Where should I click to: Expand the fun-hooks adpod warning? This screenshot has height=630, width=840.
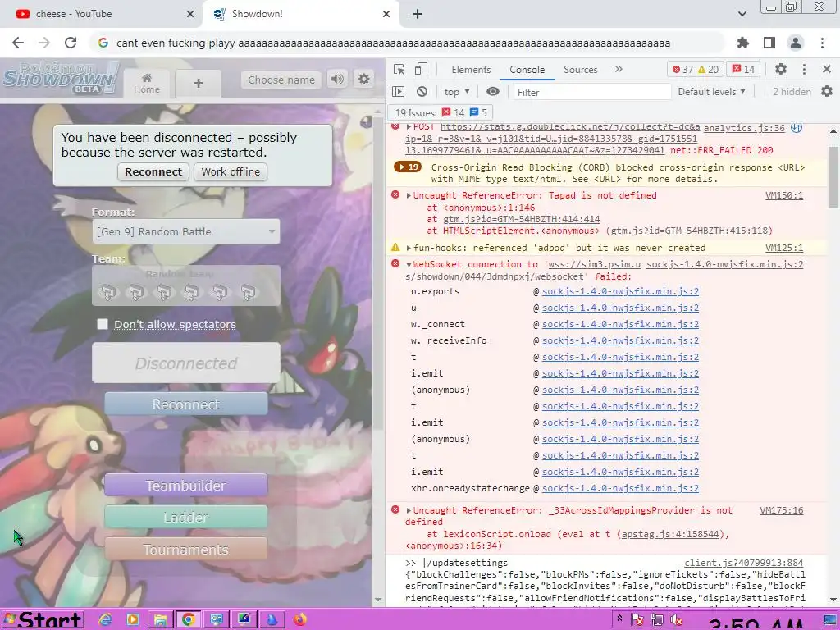point(409,248)
